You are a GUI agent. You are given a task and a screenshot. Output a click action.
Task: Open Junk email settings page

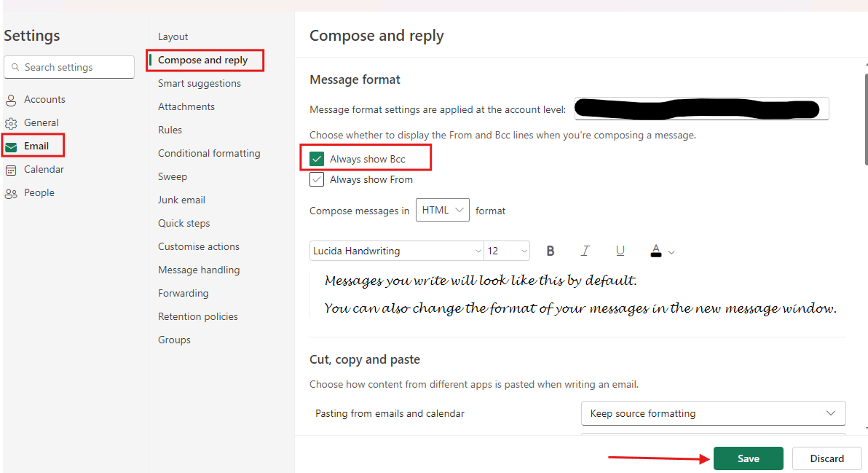[181, 200]
